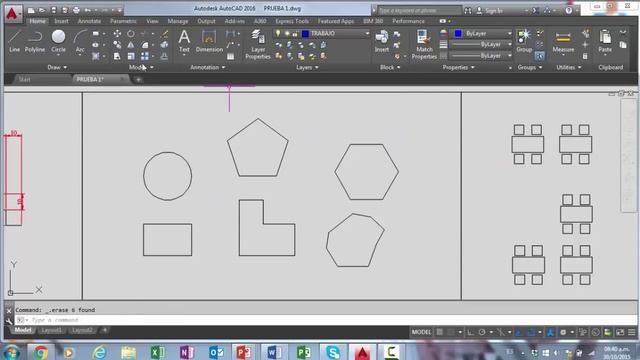Select the Dimension tool
Image resolution: width=640 pixels, height=360 pixels.
coord(209,41)
